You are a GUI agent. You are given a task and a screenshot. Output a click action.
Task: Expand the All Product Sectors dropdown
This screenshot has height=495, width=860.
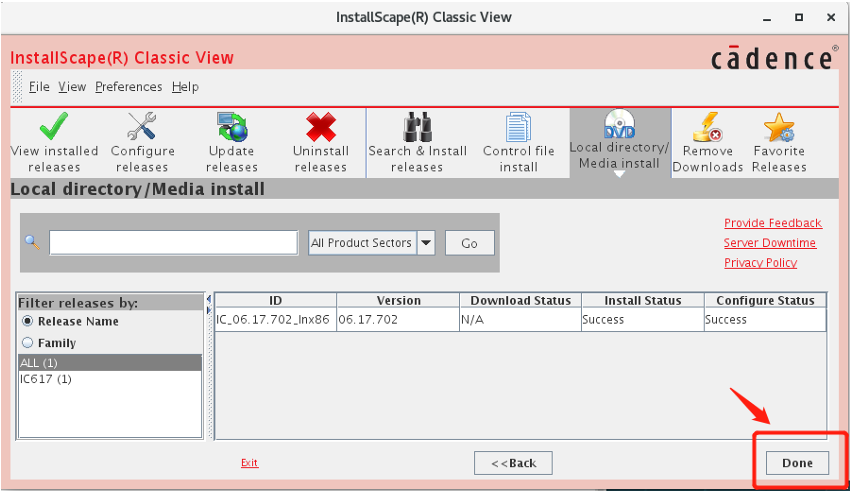click(x=426, y=243)
